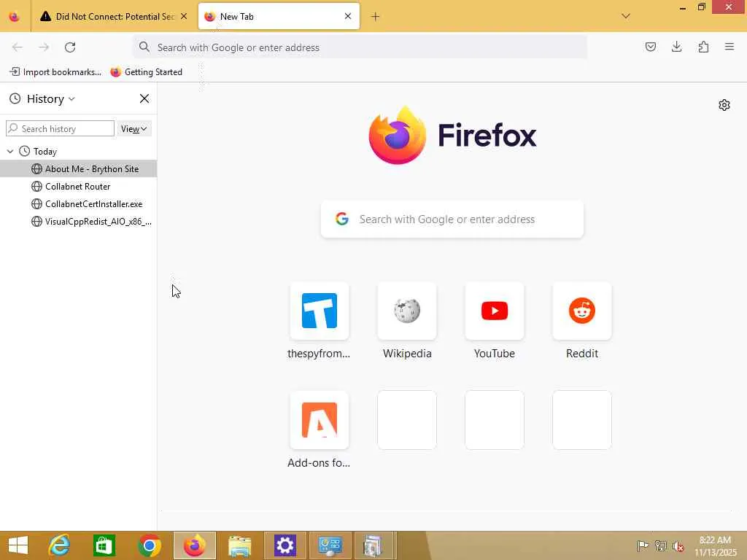Click the Firefox taskbar icon
This screenshot has width=747, height=560.
click(x=194, y=545)
